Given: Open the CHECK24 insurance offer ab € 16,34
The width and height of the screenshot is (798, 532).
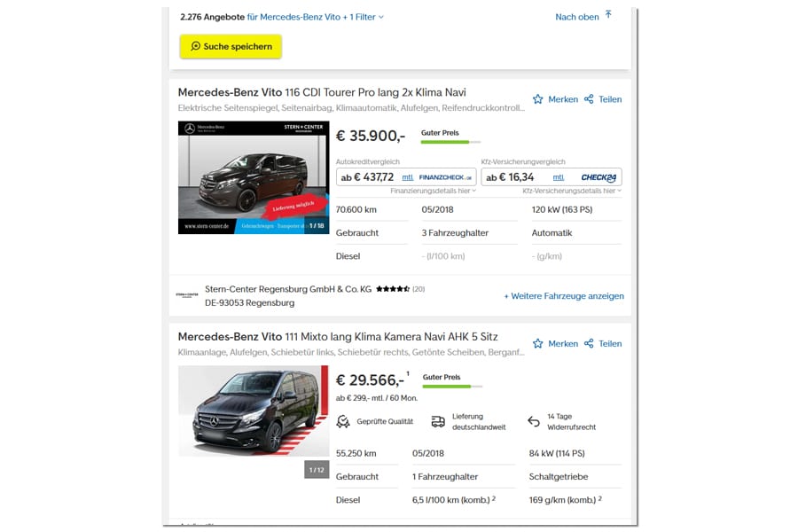Looking at the screenshot, I should coord(552,177).
